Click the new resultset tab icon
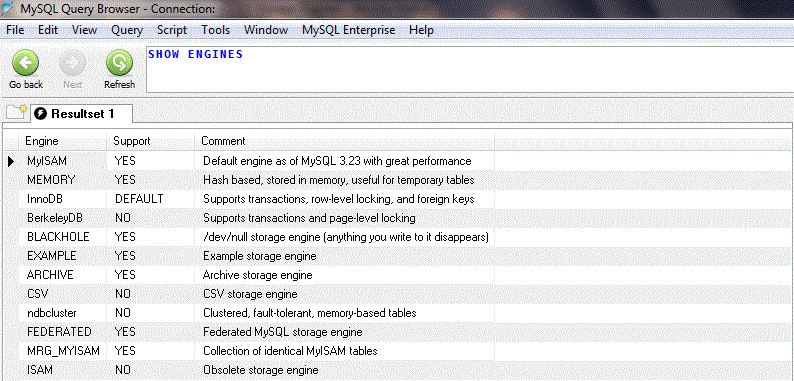Screen dimensions: 794x381 pos(16,112)
